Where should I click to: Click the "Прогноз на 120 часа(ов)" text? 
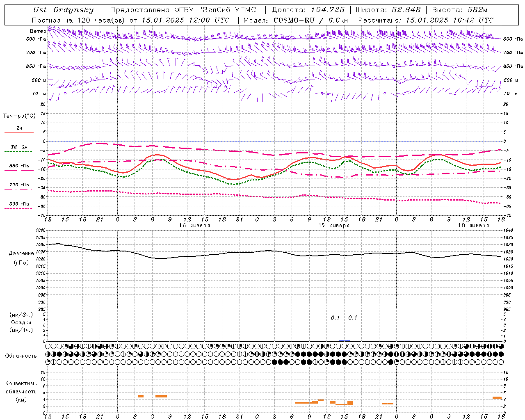[79, 20]
